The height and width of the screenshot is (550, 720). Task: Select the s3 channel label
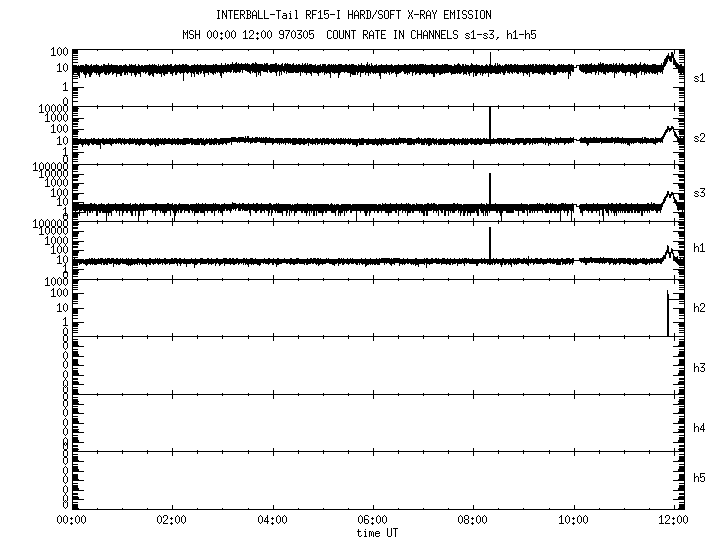pyautogui.click(x=700, y=193)
